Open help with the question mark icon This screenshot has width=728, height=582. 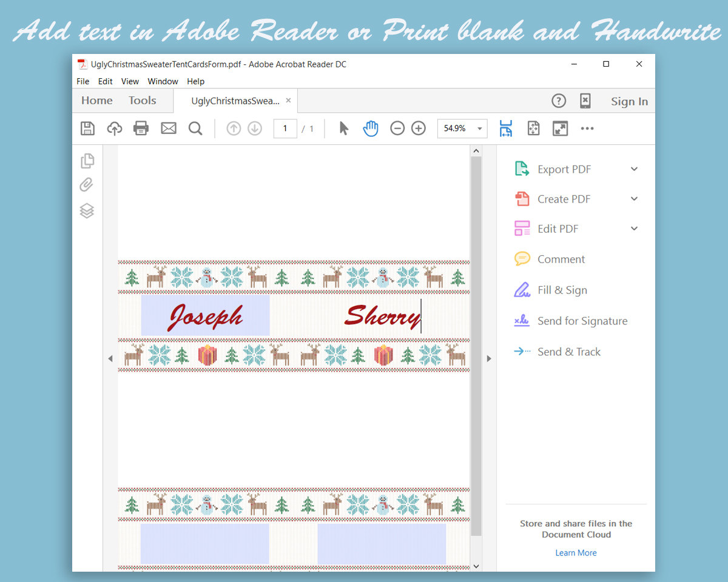tap(558, 101)
